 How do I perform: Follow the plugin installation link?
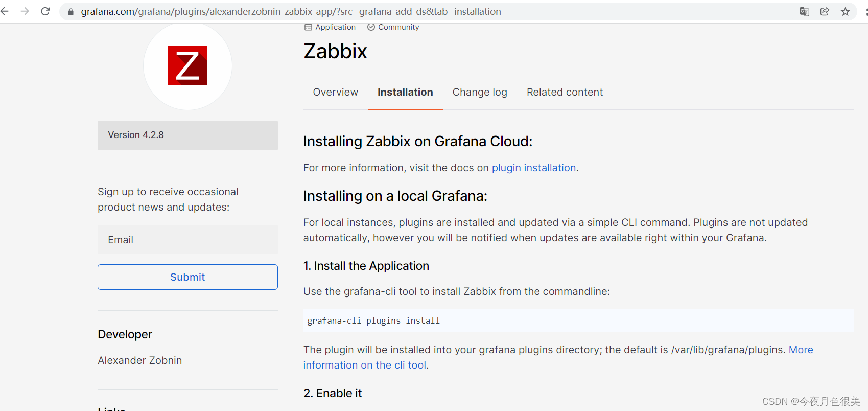[534, 168]
